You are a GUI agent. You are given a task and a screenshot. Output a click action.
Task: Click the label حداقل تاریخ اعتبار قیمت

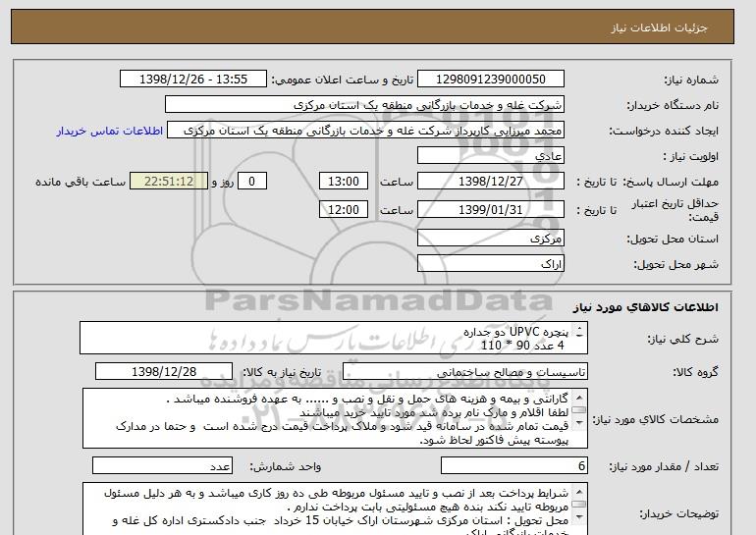click(x=675, y=210)
